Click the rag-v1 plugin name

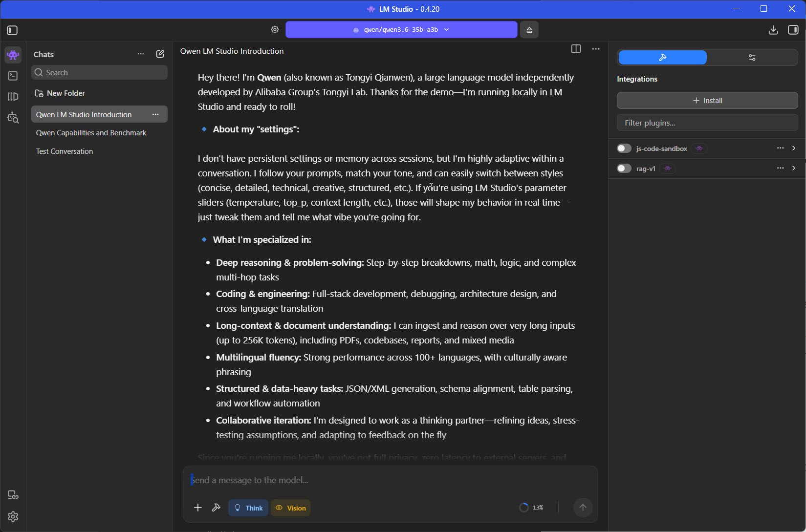(646, 169)
